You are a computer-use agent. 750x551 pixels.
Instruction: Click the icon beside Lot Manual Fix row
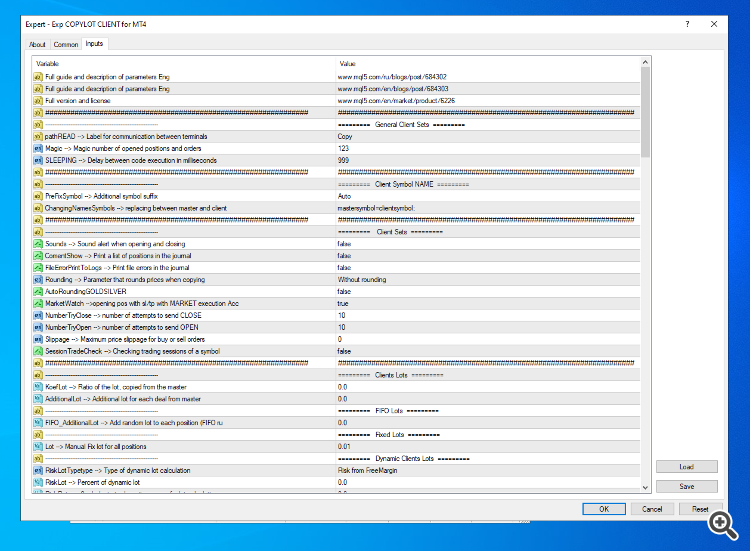point(38,447)
